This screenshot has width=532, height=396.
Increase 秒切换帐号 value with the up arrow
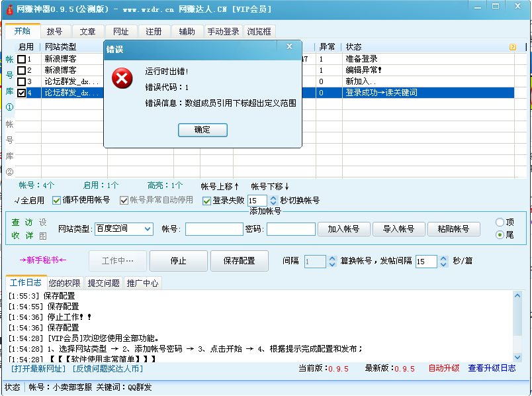coord(273,197)
